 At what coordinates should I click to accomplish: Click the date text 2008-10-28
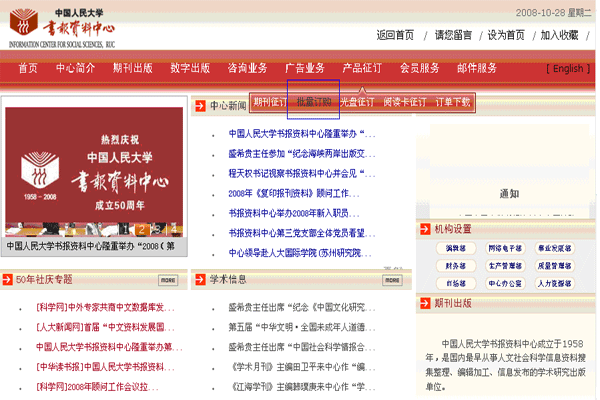pyautogui.click(x=540, y=13)
